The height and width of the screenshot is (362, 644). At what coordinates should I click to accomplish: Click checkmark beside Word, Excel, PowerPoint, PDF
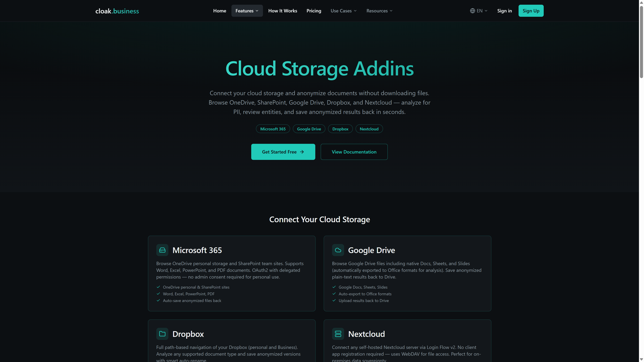coord(158,294)
